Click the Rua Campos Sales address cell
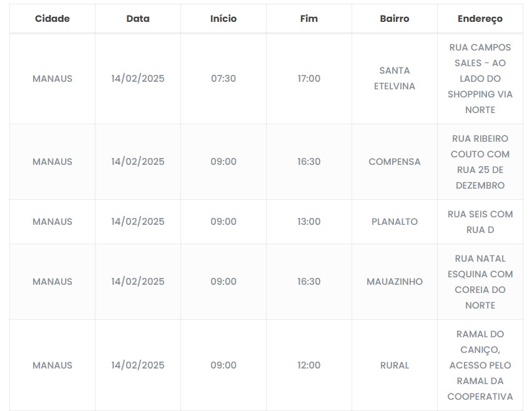This screenshot has height=411, width=532. (480, 79)
